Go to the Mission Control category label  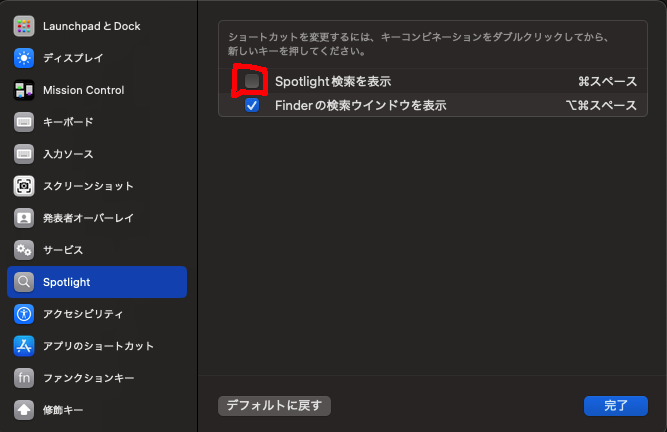83,90
